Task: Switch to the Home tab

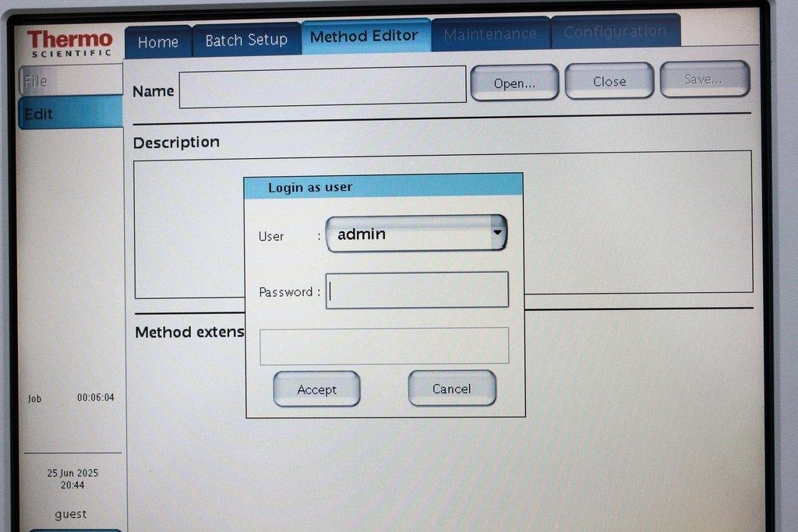Action: pyautogui.click(x=158, y=41)
